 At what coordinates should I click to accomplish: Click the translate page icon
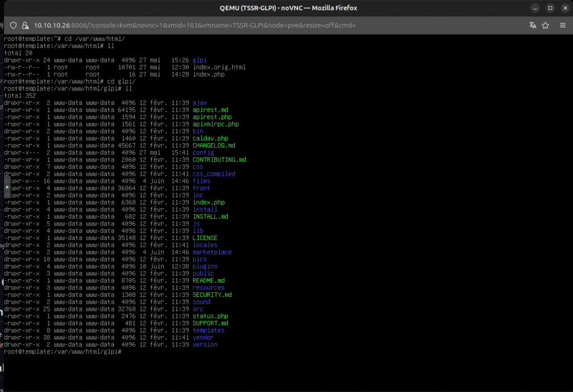click(x=532, y=26)
